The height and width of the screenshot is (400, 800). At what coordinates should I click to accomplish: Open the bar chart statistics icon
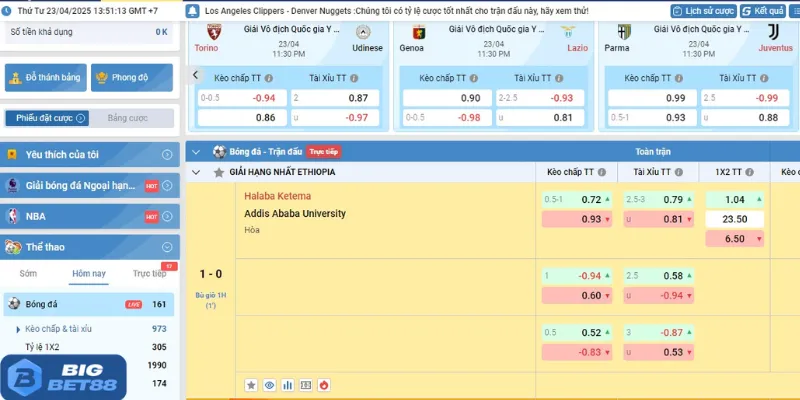tap(287, 385)
